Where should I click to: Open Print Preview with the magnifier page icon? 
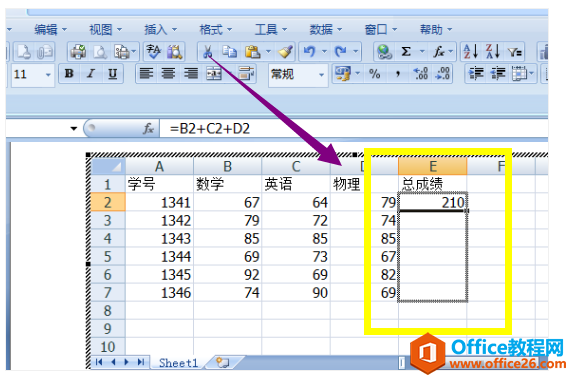tap(100, 52)
